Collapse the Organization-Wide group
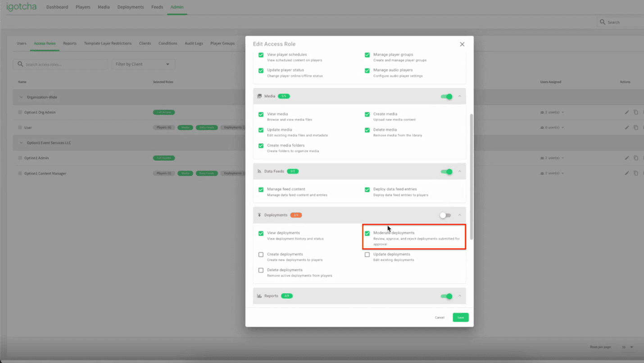The width and height of the screenshot is (644, 363). click(x=21, y=97)
